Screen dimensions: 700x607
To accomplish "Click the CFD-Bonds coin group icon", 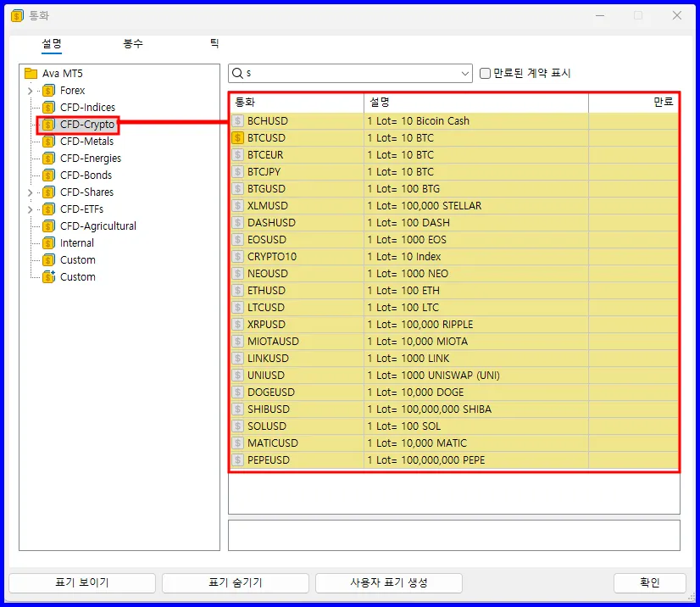I will [x=48, y=175].
